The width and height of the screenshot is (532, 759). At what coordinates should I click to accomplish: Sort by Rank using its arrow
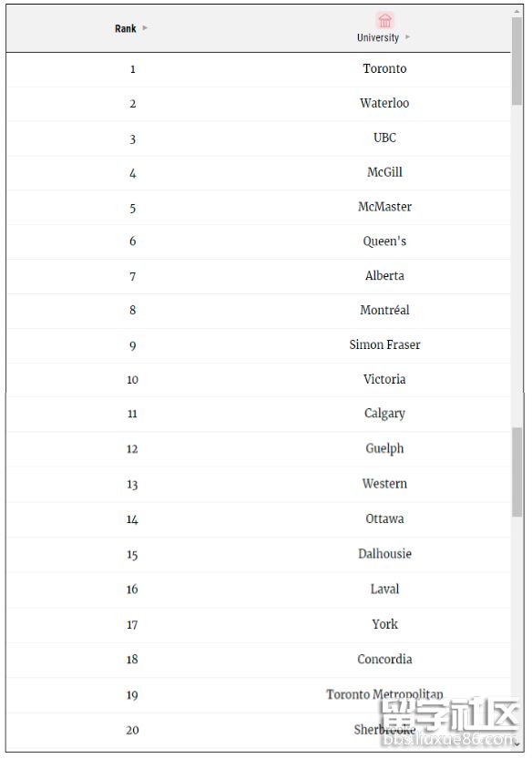tap(145, 28)
